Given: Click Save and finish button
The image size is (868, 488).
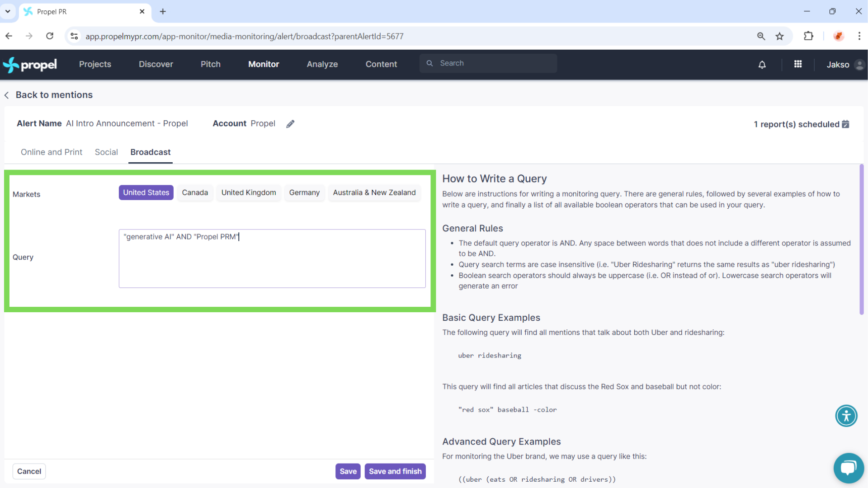Looking at the screenshot, I should pyautogui.click(x=395, y=471).
